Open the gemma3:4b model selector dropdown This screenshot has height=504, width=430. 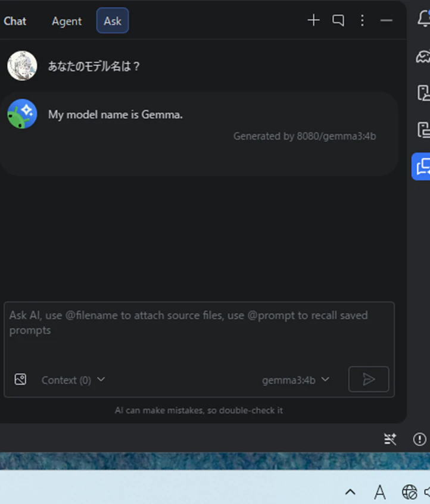coord(295,380)
